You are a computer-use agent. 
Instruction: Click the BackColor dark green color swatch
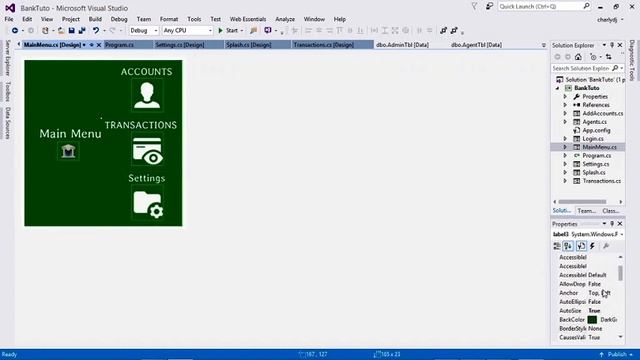tap(592, 320)
